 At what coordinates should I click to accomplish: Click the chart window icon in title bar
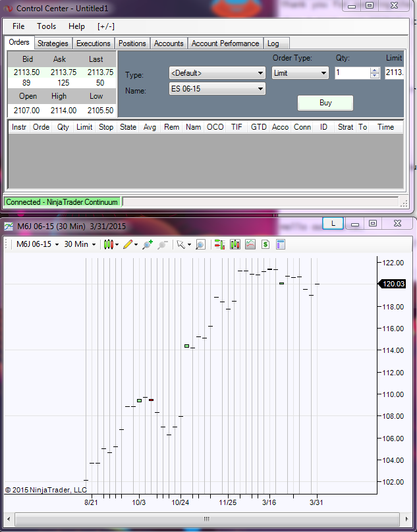point(9,226)
